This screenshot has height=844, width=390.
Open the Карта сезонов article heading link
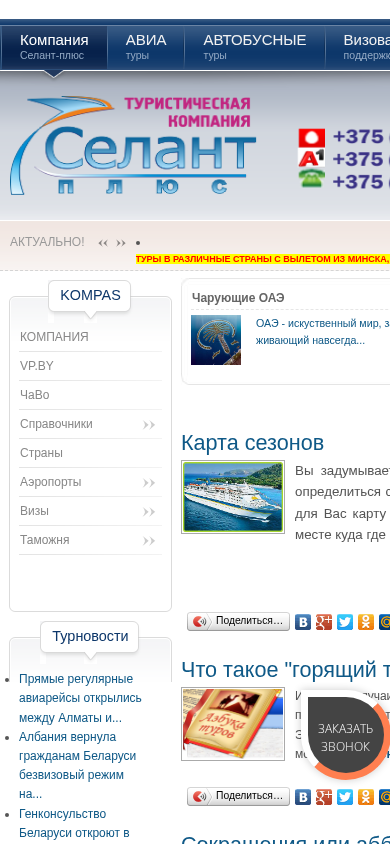pyautogui.click(x=252, y=443)
